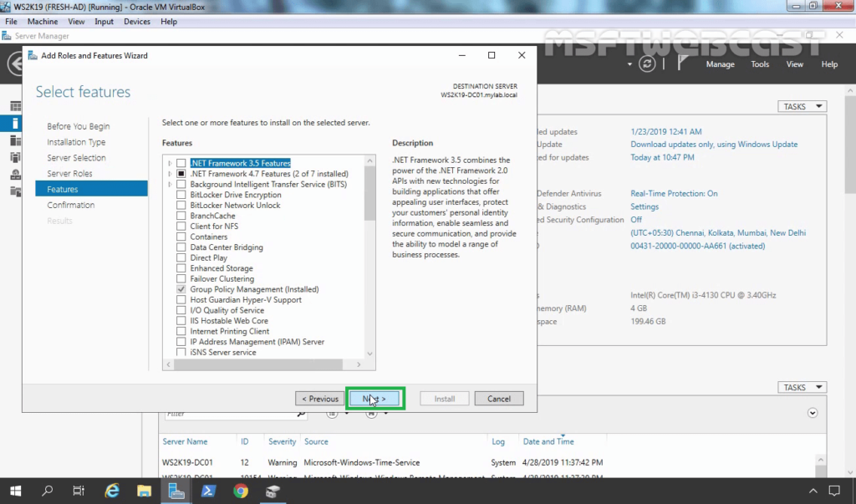856x504 pixels.
Task: Open the Devices menu in VirtualBox
Action: pos(137,21)
